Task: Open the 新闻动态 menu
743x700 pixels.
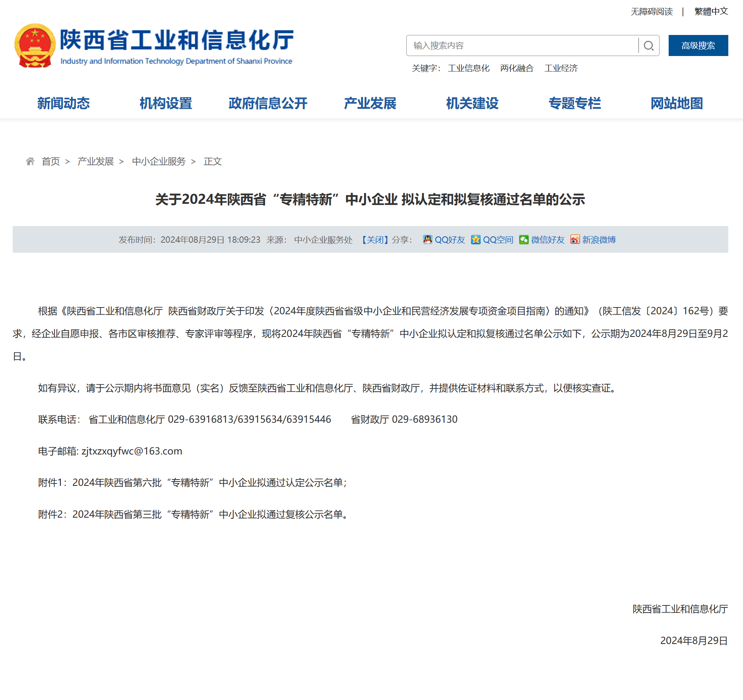Action: [x=64, y=103]
